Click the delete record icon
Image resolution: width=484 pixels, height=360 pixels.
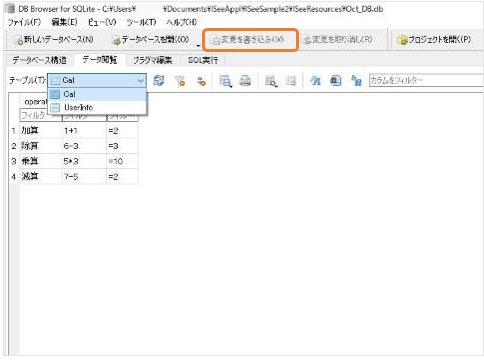tap(291, 80)
